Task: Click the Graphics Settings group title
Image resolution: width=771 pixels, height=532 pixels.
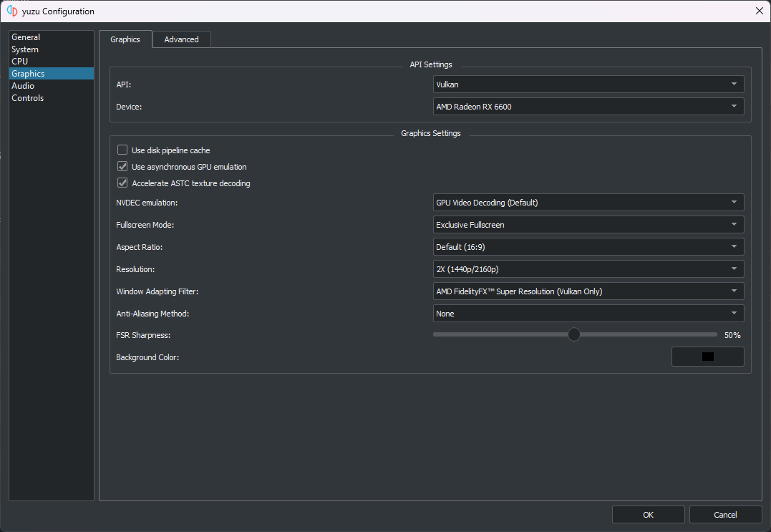Action: (x=431, y=133)
